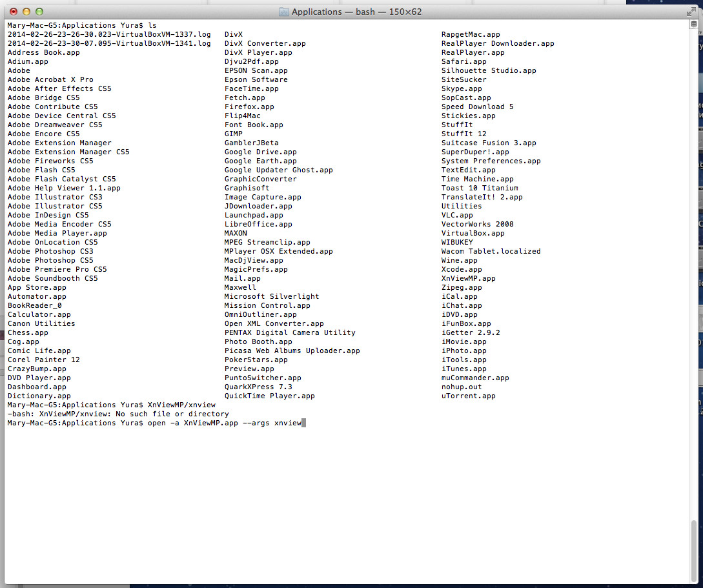Click the '2014-02-26-23-30-07.095-VirtualBoxVM-1341.log' file name
The image size is (703, 588).
coord(109,43)
